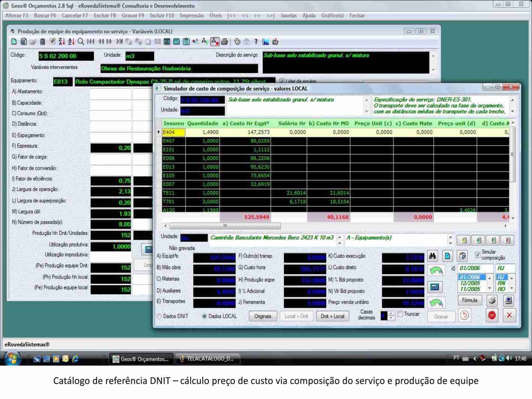Viewport: 532px width, 399px height.
Task: Select 12/2005 in the date list
Action: pos(470,283)
